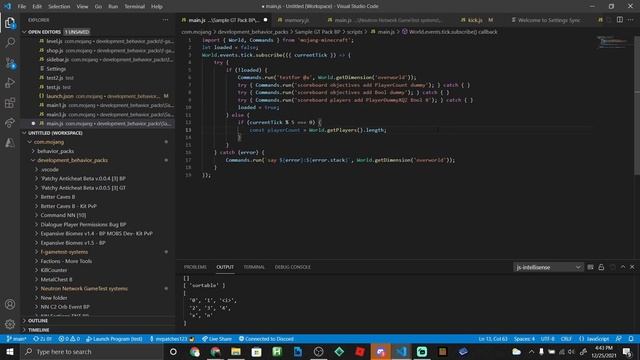The width and height of the screenshot is (640, 360).
Task: Click the Windows taskbar search box
Action: 91,351
